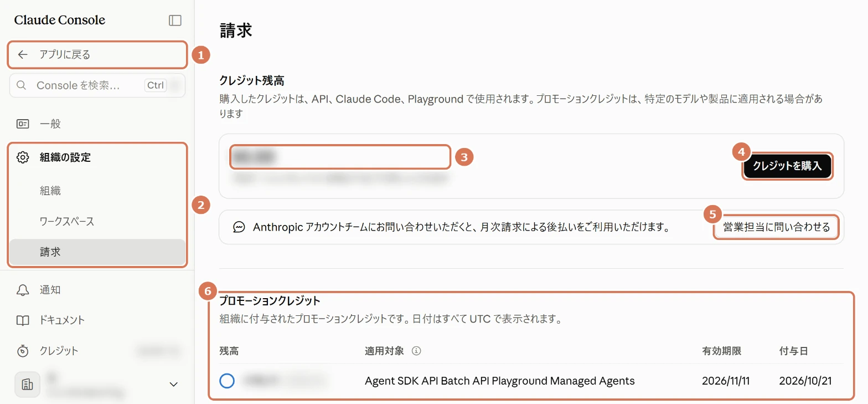Go back via アプリに戻る

(x=97, y=54)
